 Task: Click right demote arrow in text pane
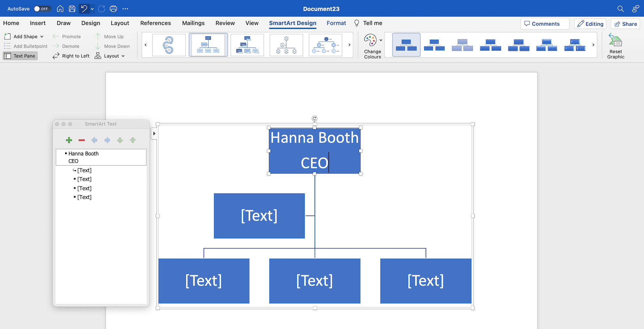click(x=107, y=140)
